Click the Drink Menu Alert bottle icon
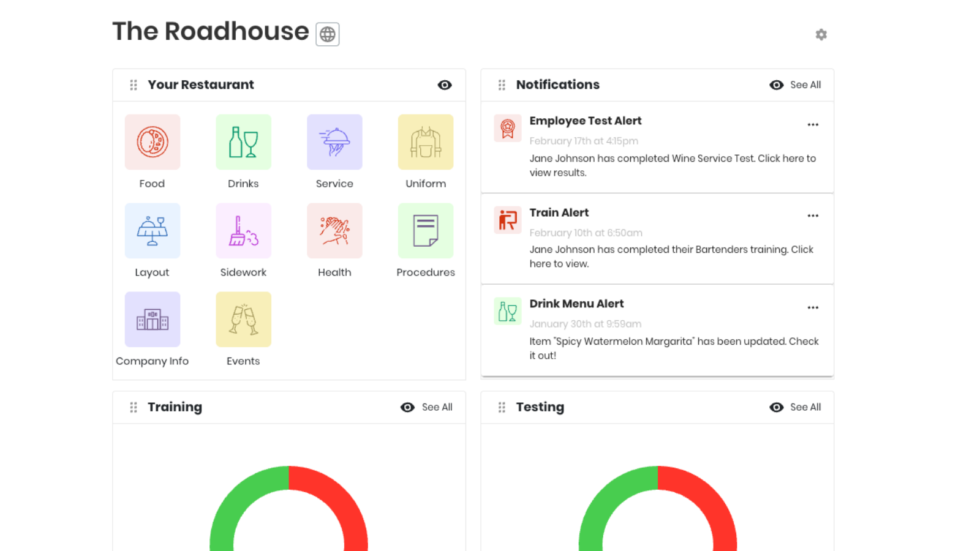 click(x=508, y=311)
